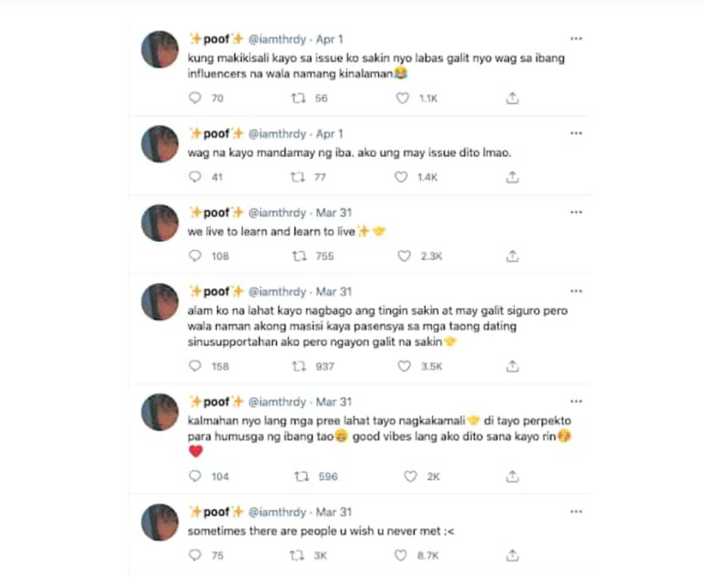This screenshot has width=703, height=588.
Task: Click the reply icon showing 158 replies
Action: 195,366
